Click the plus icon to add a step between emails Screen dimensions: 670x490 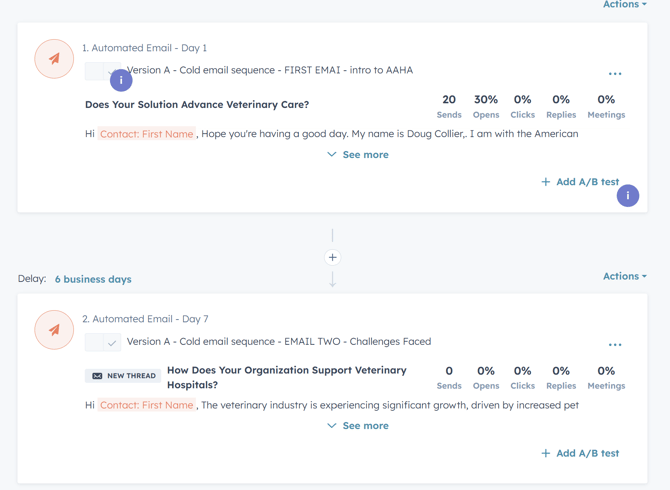pyautogui.click(x=333, y=257)
